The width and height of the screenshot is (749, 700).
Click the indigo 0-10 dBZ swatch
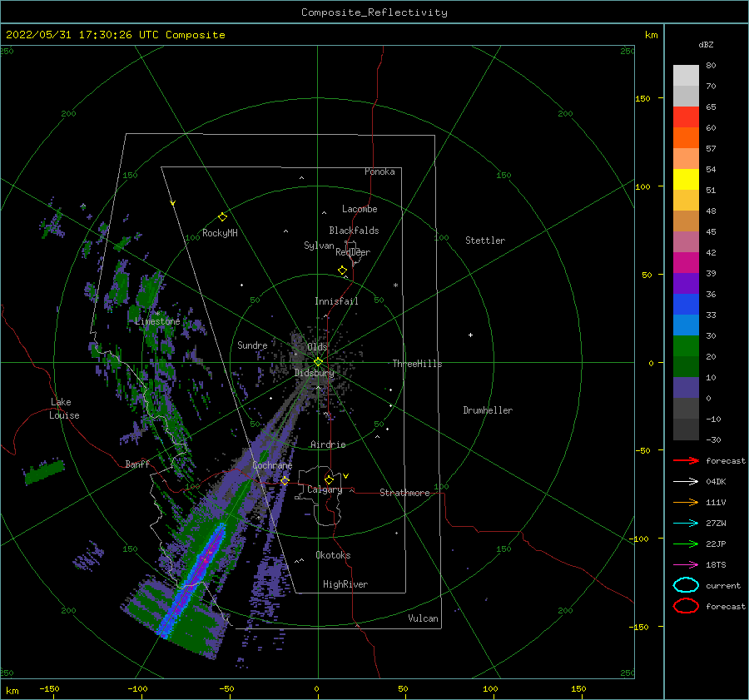click(686, 388)
